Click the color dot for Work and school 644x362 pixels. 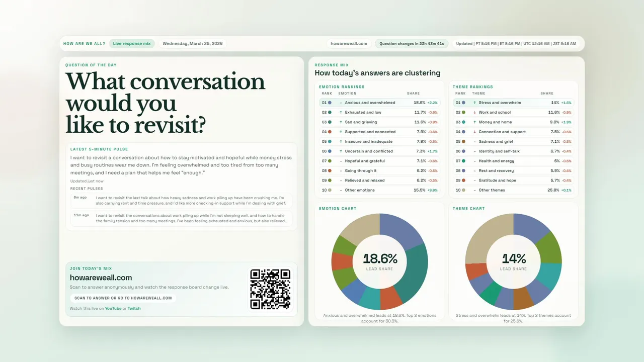[463, 112]
